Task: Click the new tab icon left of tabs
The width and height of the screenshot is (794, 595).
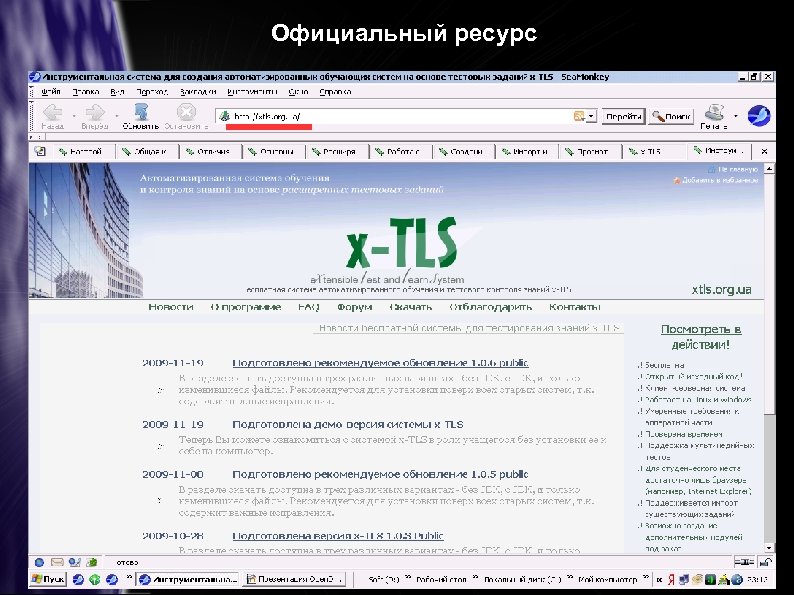Action: pyautogui.click(x=40, y=151)
